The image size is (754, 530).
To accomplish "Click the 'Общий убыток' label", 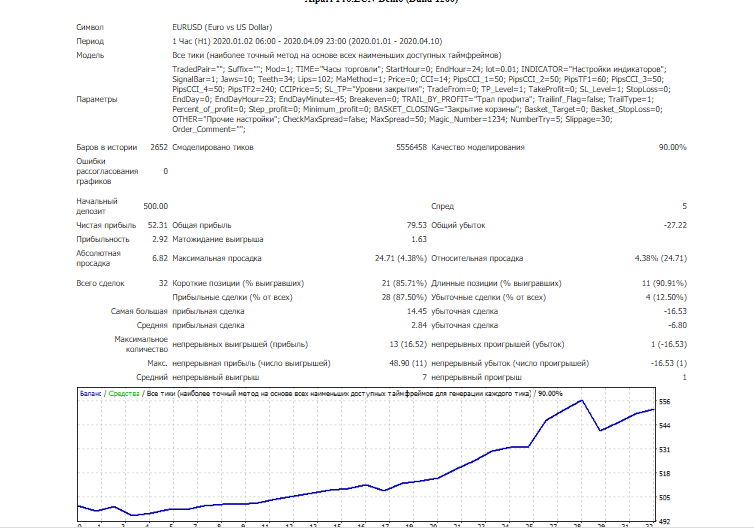I will click(458, 225).
